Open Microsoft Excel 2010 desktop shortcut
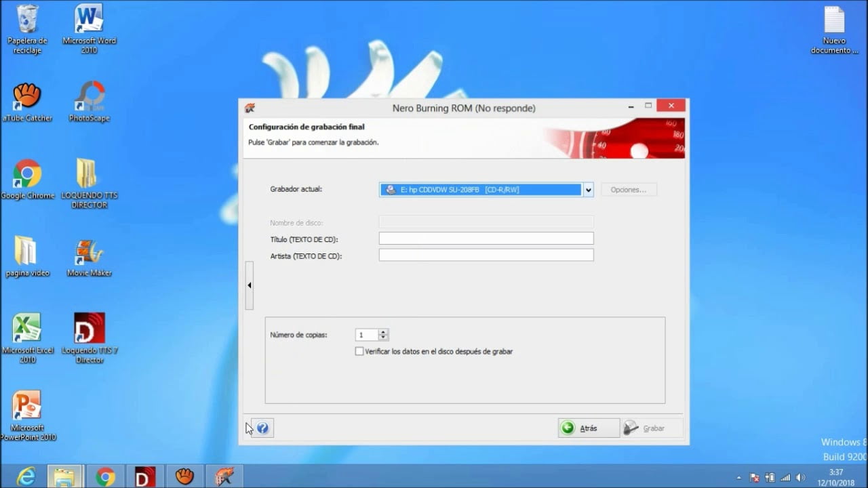The height and width of the screenshot is (488, 868). (27, 338)
